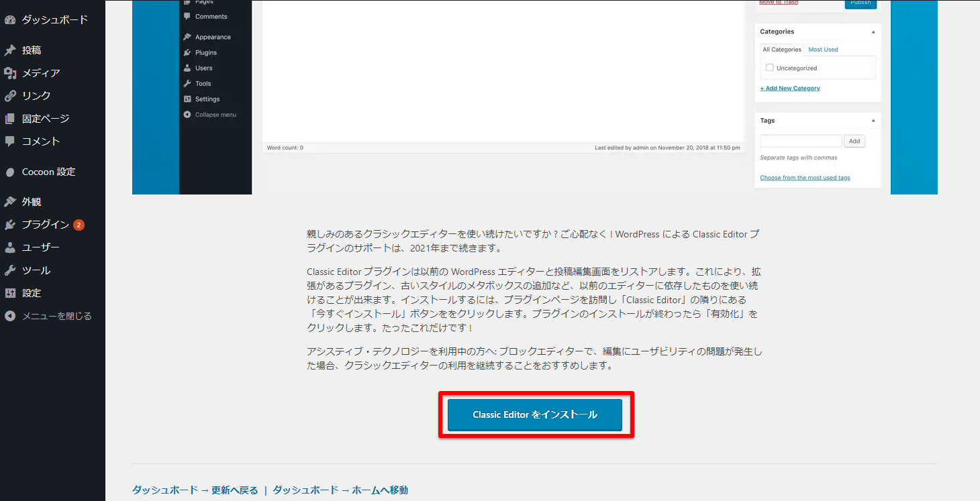The height and width of the screenshot is (501, 980).
Task: Click the Word count: 0 text
Action: click(x=285, y=148)
